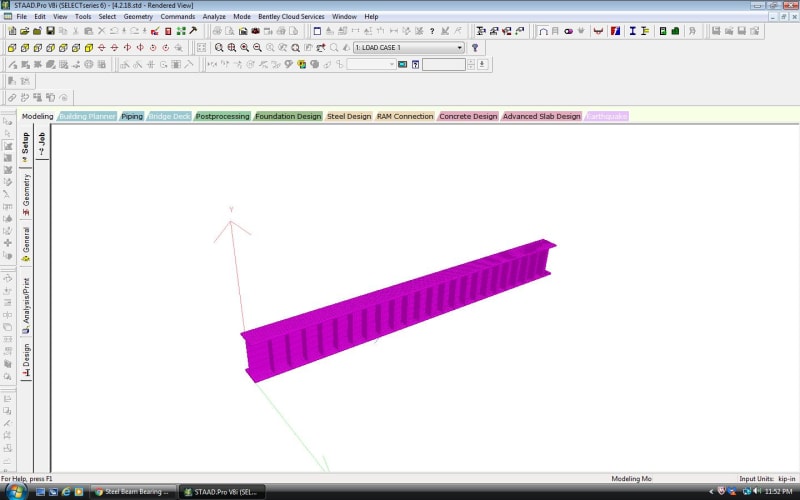Viewport: 800px width, 500px height.
Task: Select the Design vertical page tab
Action: (26, 360)
